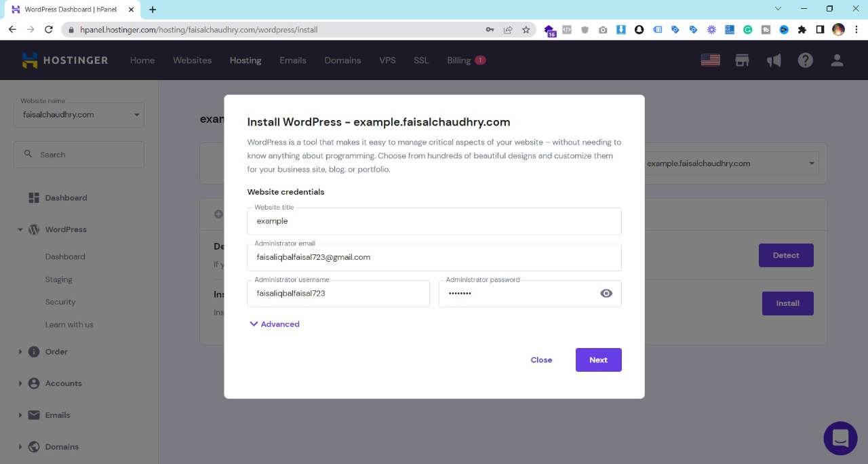
Task: Expand the Emails sidebar section
Action: click(x=20, y=415)
